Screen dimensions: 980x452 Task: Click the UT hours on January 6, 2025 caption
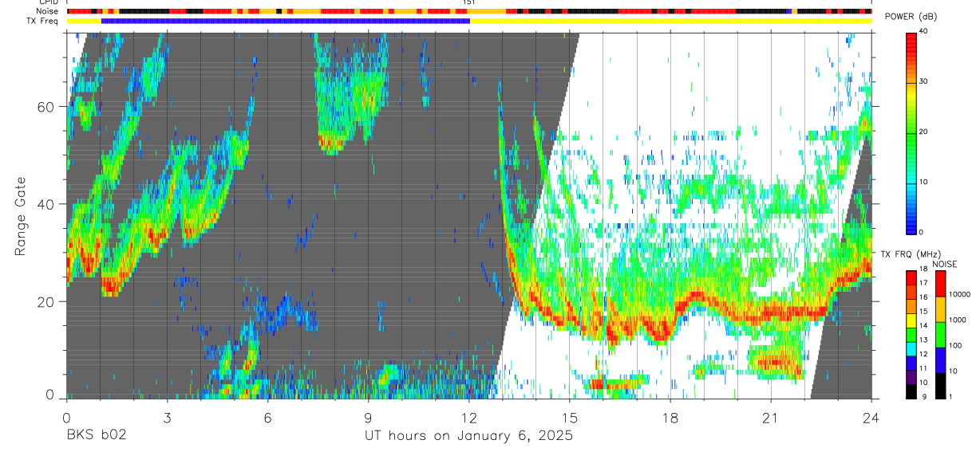point(468,436)
